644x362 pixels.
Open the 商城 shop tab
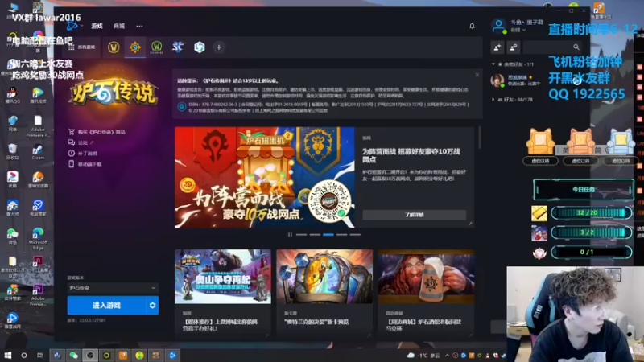[118, 26]
